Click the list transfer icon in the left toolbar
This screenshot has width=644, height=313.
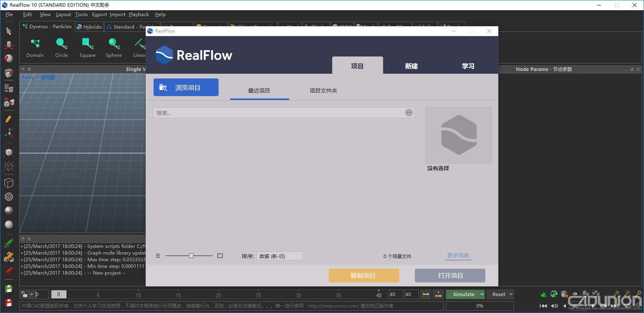pyautogui.click(x=9, y=87)
